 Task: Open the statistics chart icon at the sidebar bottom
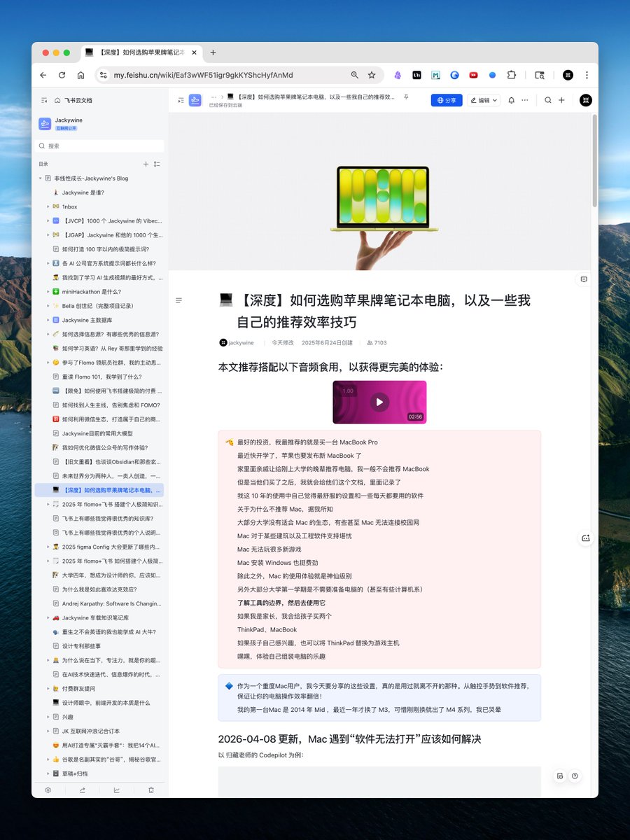click(x=116, y=790)
